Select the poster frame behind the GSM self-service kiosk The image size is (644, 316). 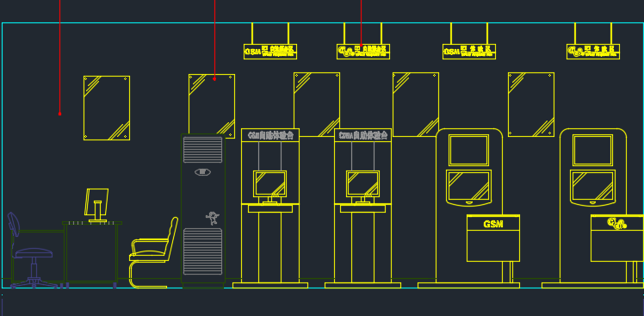317,104
